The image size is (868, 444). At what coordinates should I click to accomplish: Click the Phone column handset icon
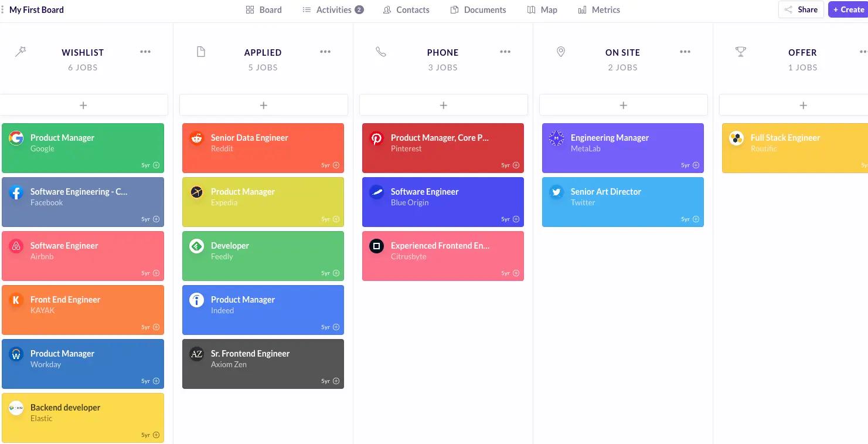point(381,52)
